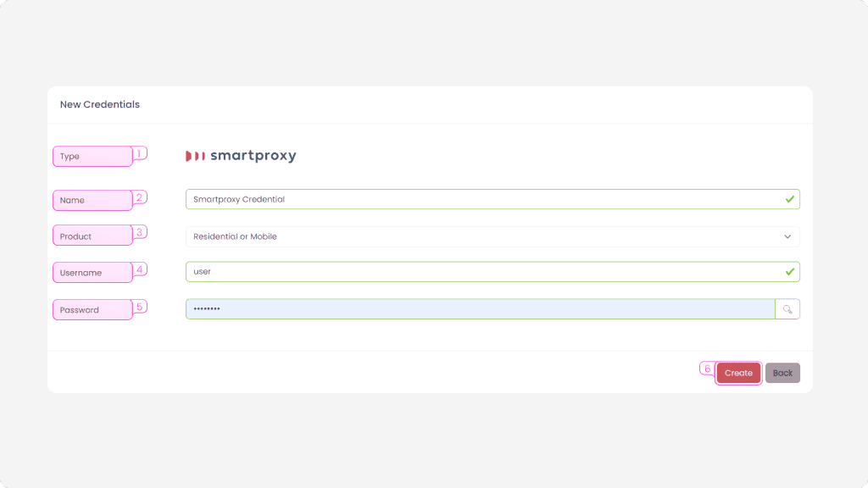Click the annotation badge numbered 3
The image size is (868, 488).
[x=140, y=231]
